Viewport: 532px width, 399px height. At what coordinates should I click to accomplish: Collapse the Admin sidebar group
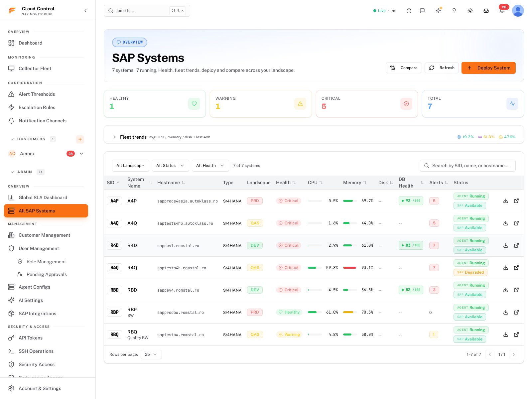[12, 172]
